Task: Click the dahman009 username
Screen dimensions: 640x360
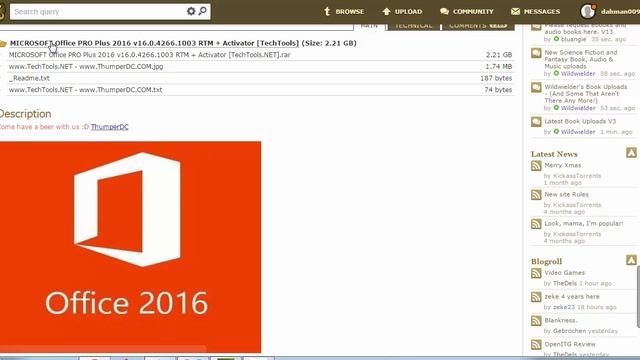Action: click(620, 11)
